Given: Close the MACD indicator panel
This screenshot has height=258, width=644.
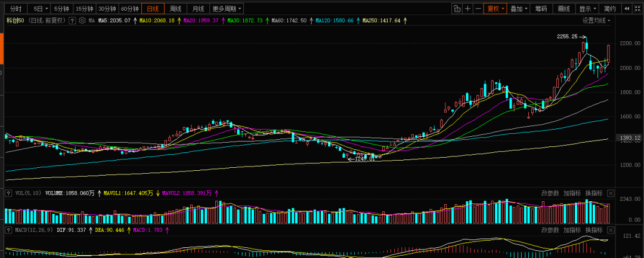Looking at the screenshot, I should click(611, 230).
